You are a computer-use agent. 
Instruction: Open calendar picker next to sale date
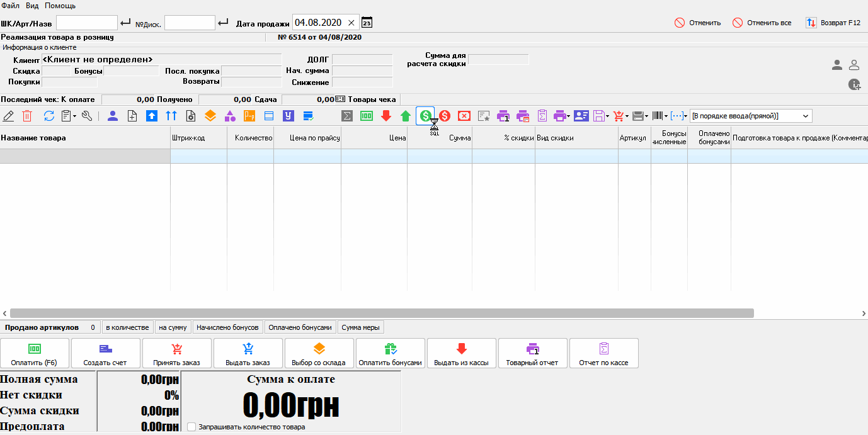367,23
